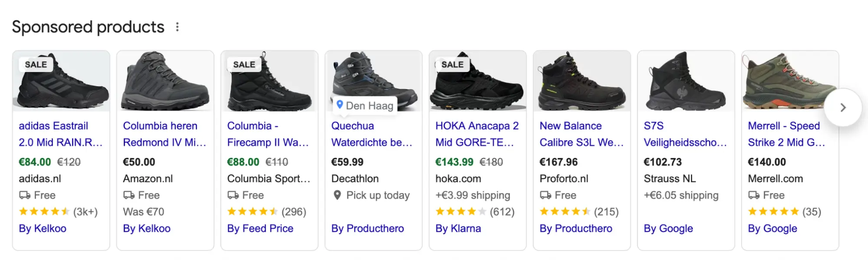
Task: Click the shipping truck icon on Merrell card
Action: 754,195
